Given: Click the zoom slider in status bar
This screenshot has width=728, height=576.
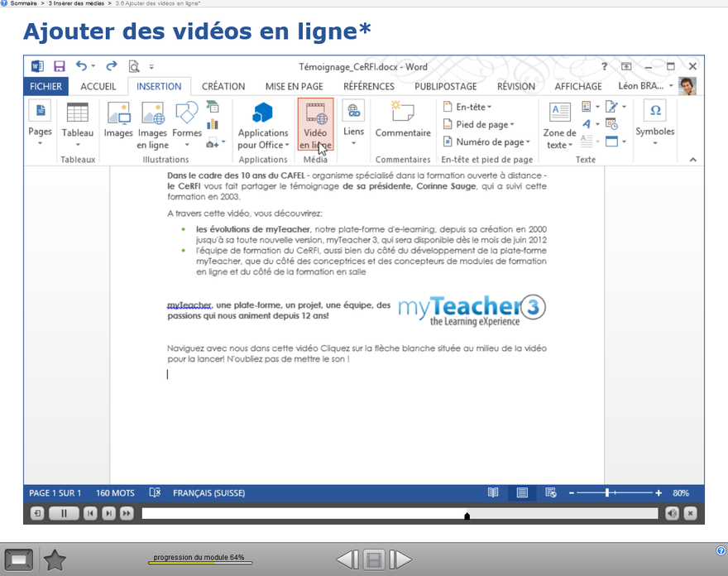Looking at the screenshot, I should pyautogui.click(x=608, y=493).
